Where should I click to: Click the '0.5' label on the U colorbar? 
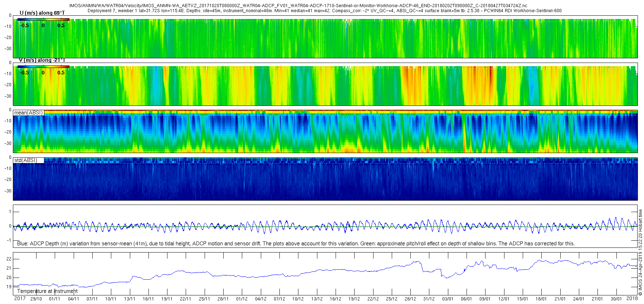click(61, 25)
